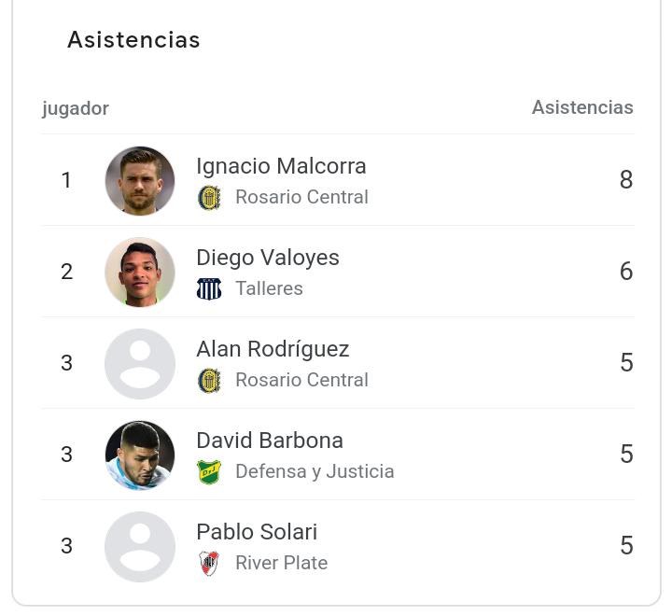Click the Asistencias column header

(x=582, y=107)
